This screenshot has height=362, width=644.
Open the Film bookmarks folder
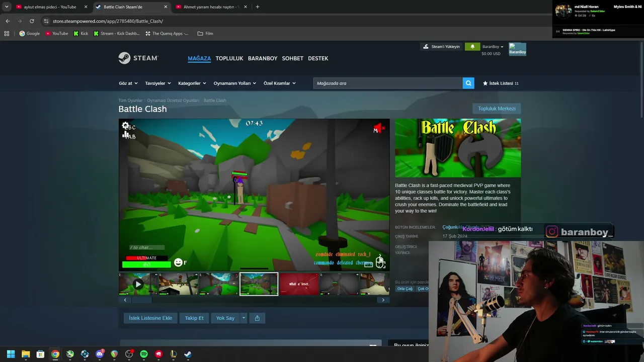click(x=205, y=34)
